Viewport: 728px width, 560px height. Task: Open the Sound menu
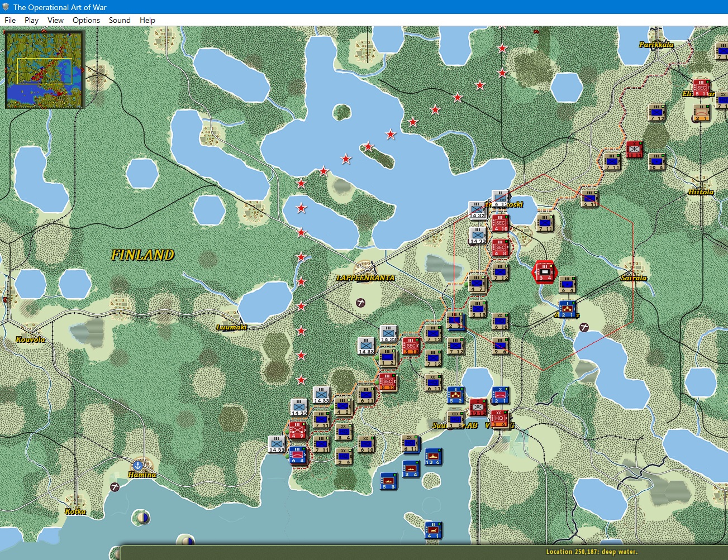point(120,20)
